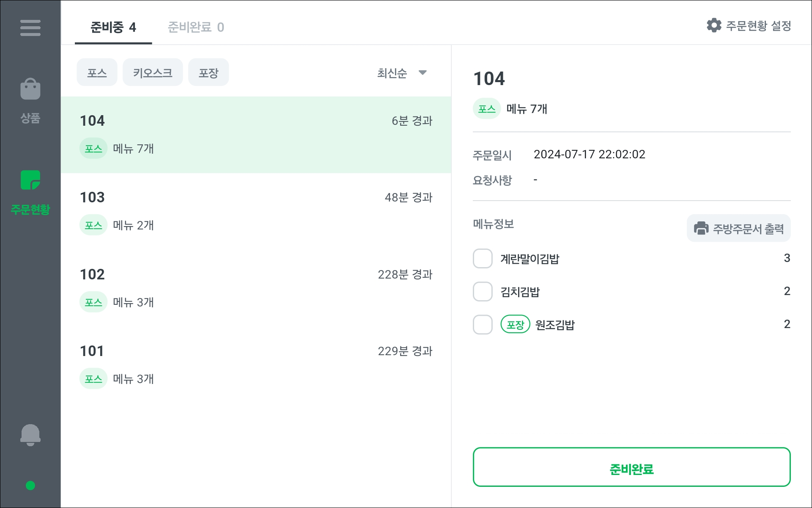The width and height of the screenshot is (812, 508).
Task: Open order 101 in the list
Action: (x=256, y=364)
